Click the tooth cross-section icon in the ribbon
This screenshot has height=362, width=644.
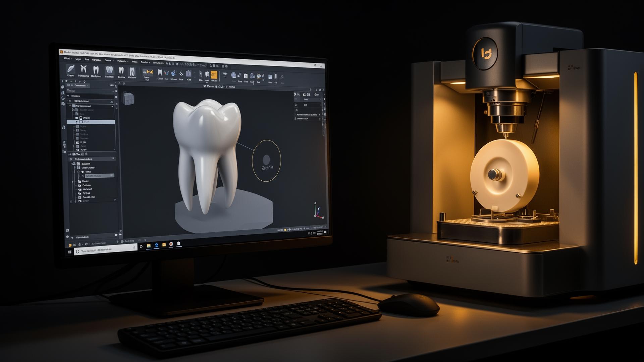coord(132,71)
